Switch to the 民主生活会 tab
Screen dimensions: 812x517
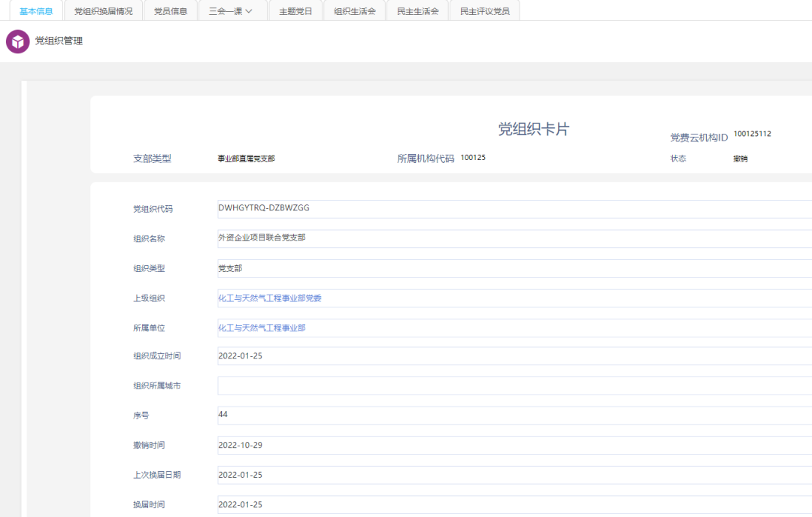(417, 11)
